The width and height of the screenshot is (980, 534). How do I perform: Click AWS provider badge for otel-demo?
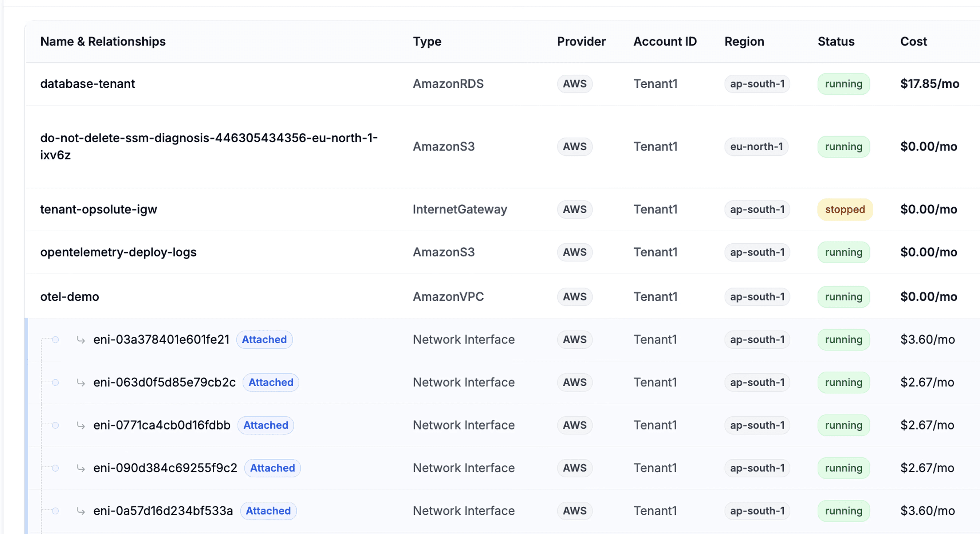574,297
